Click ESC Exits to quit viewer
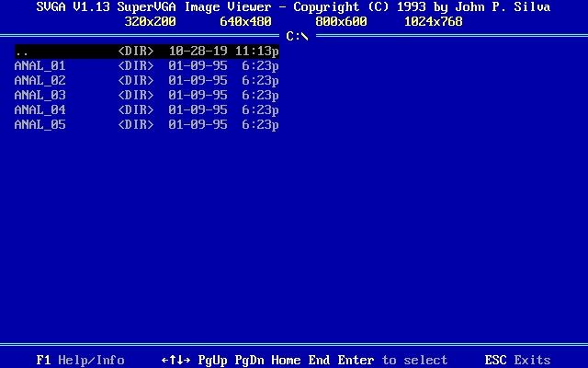 click(517, 360)
